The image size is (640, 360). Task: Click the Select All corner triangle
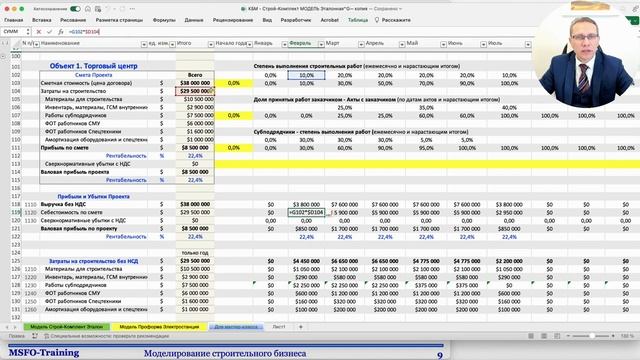17,44
